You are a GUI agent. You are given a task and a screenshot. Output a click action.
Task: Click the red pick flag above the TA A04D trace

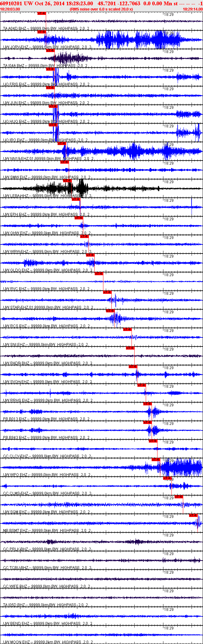pyautogui.click(x=41, y=13)
